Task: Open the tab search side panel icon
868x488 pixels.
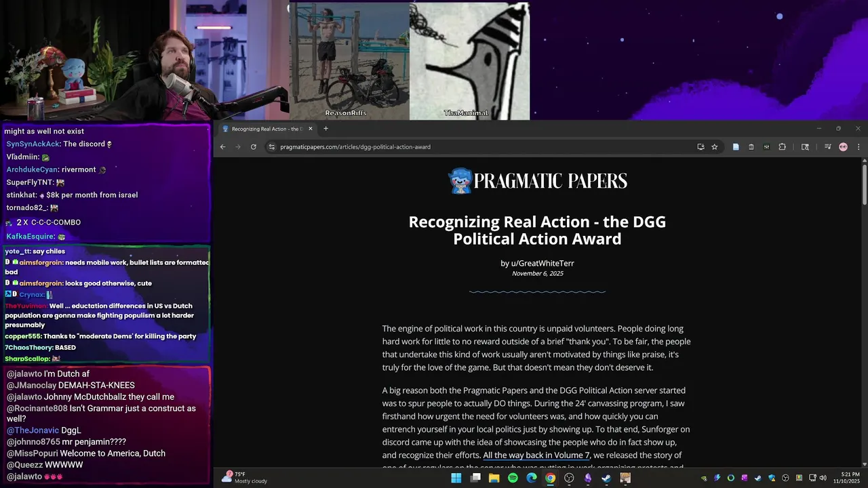Action: (805, 146)
